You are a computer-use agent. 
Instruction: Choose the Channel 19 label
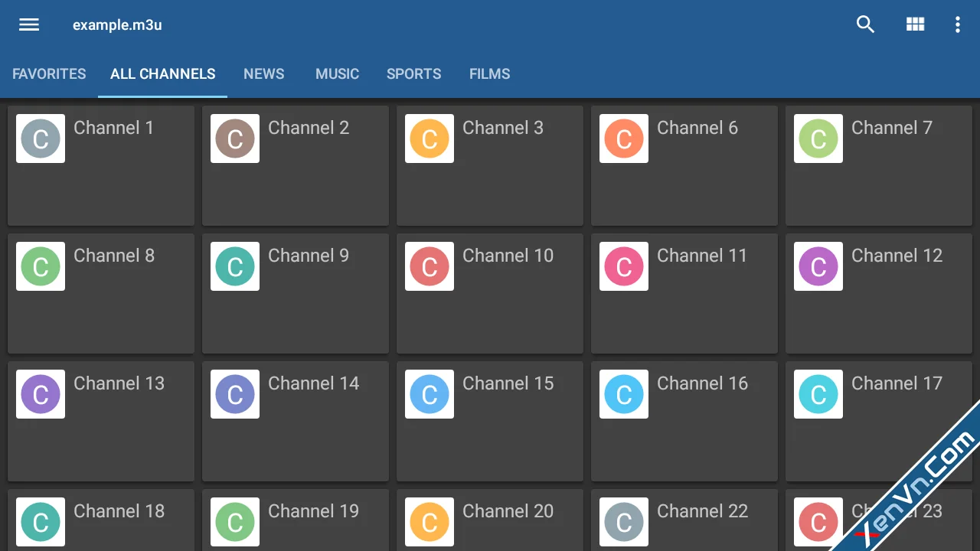[x=314, y=511]
